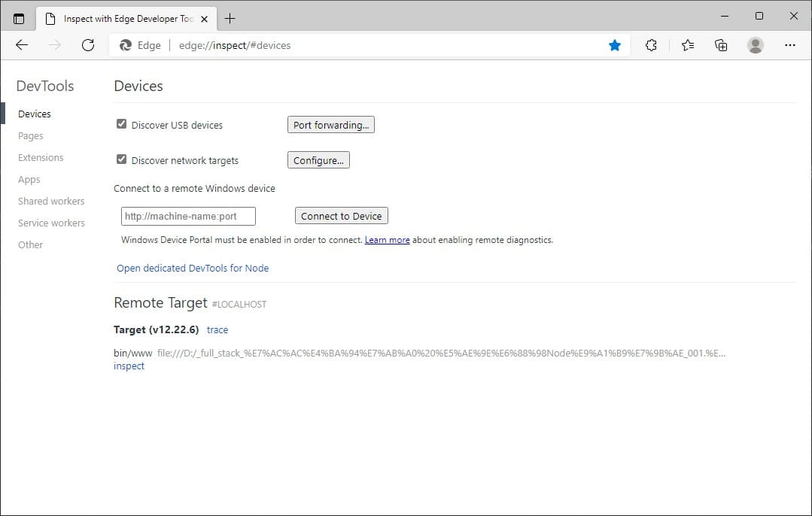Viewport: 812px width, 516px height.
Task: Open the Settings and more menu
Action: coord(789,45)
